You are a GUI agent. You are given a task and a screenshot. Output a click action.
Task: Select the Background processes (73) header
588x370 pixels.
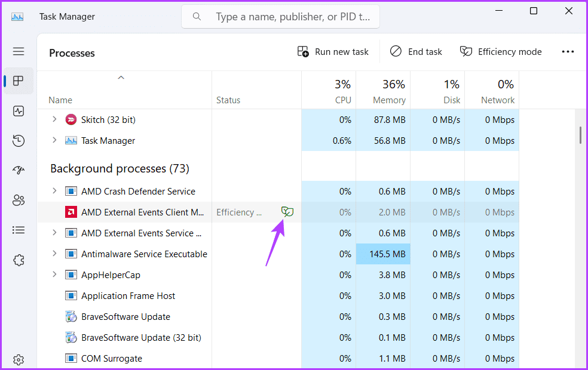click(120, 168)
